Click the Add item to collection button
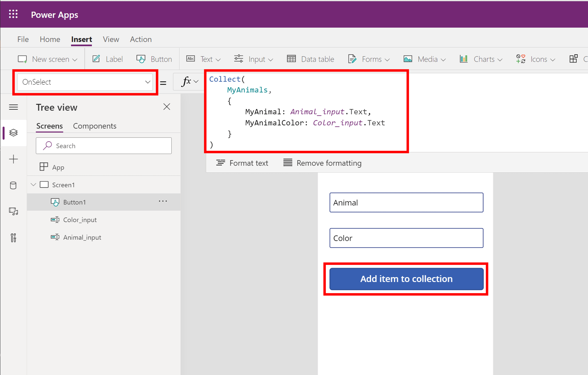Screen dimensions: 588x375 406,279
